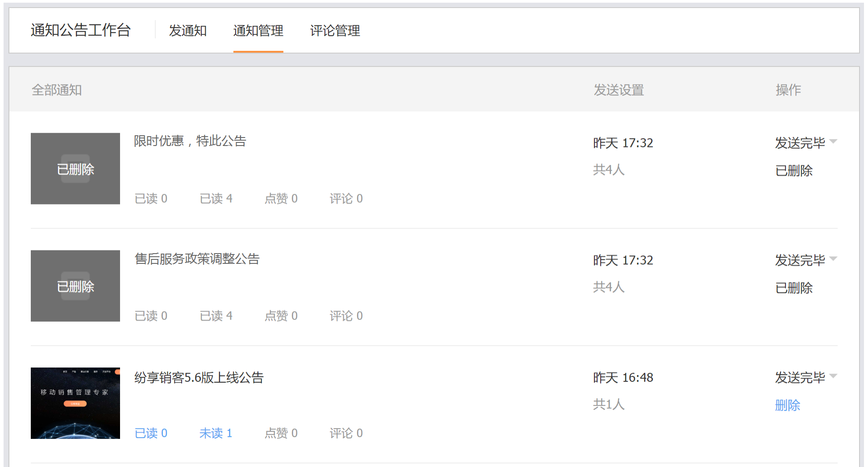
Task: Click 共1人 recipient count
Action: coord(609,404)
